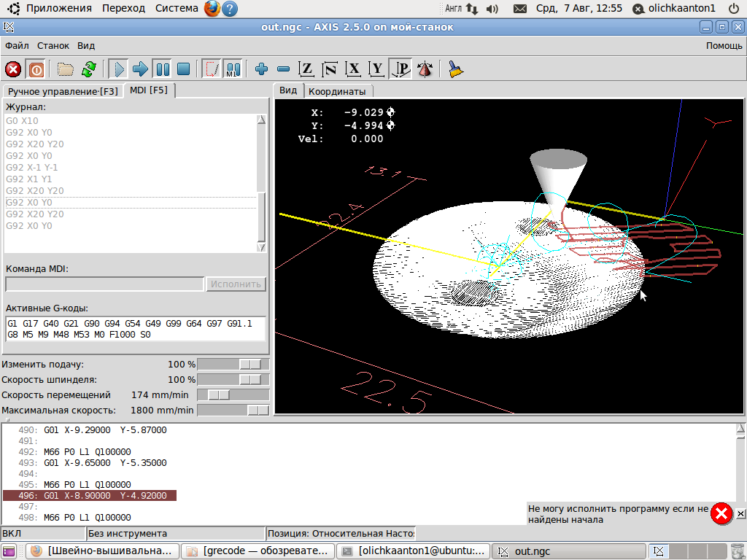Adjust the Скорость перемещений slider

tap(219, 394)
